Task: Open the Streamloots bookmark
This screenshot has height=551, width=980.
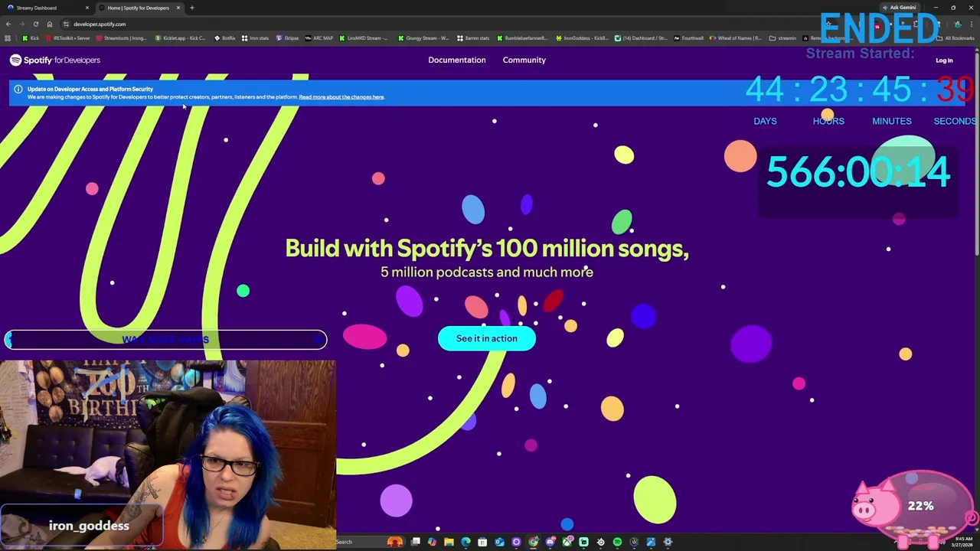Action: (121, 37)
